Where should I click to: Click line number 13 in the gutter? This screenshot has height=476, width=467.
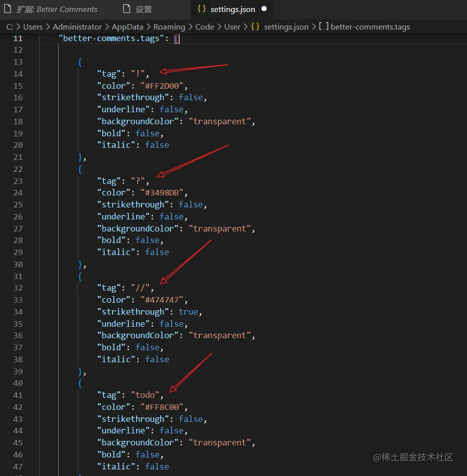(x=18, y=62)
